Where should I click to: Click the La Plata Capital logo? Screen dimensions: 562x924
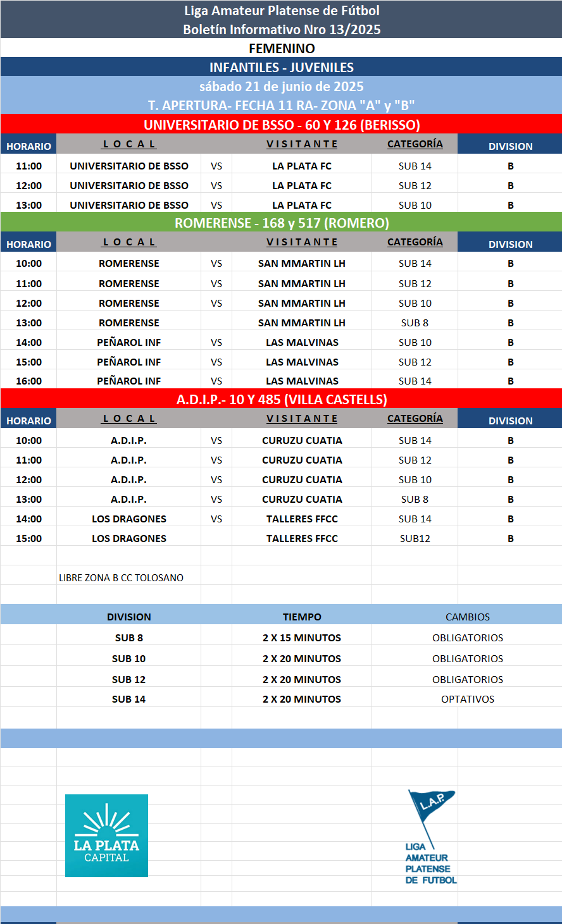(x=106, y=835)
